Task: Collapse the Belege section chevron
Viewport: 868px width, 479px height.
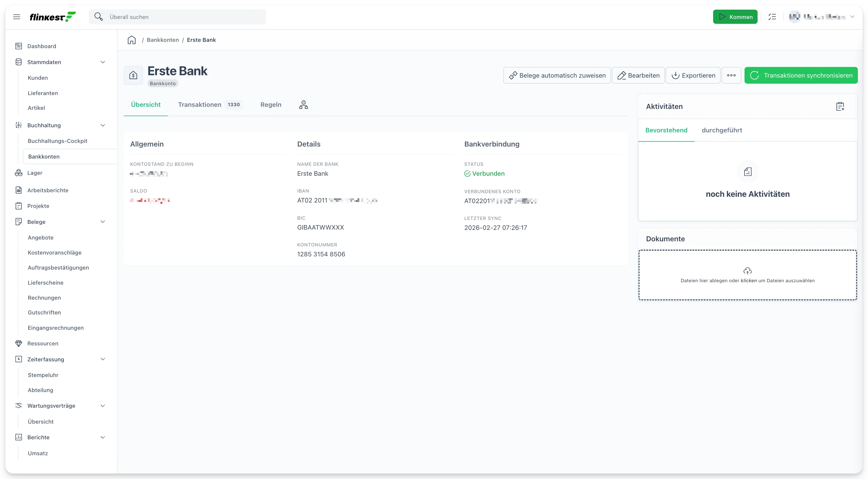Action: (x=103, y=222)
